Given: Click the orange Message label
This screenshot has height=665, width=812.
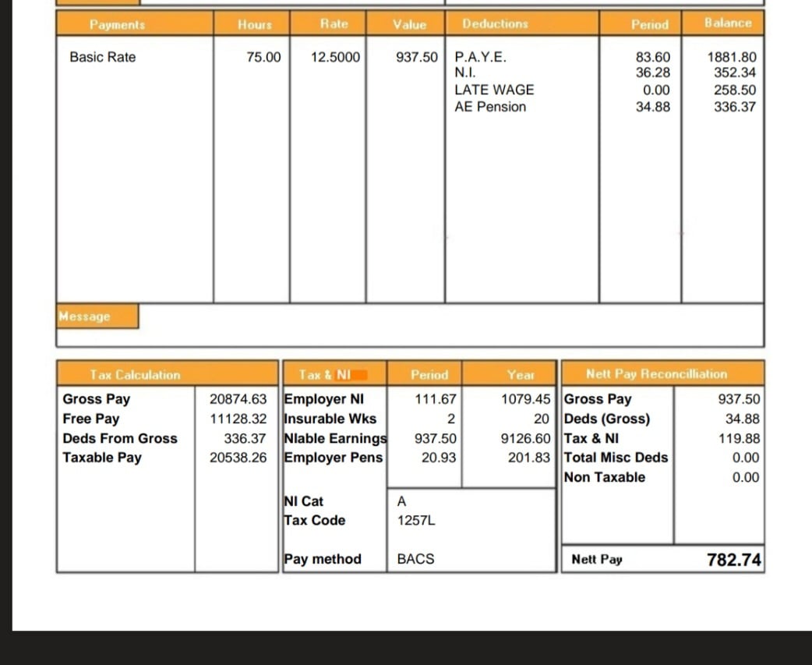Looking at the screenshot, I should click(x=85, y=317).
